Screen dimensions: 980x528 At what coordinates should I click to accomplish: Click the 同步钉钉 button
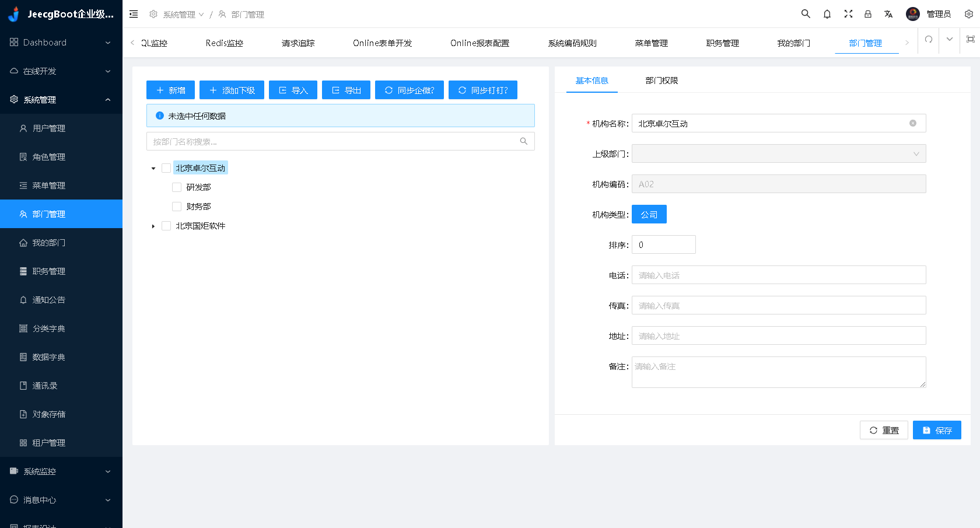[x=483, y=90]
